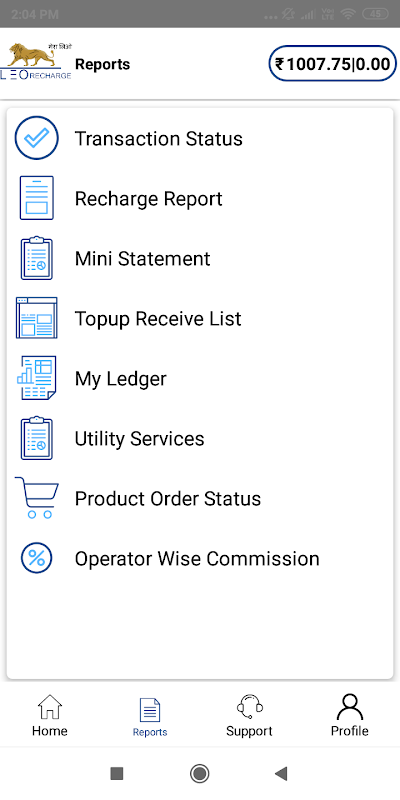The width and height of the screenshot is (400, 800).
Task: Select the Reports bottom tab
Action: point(150,717)
